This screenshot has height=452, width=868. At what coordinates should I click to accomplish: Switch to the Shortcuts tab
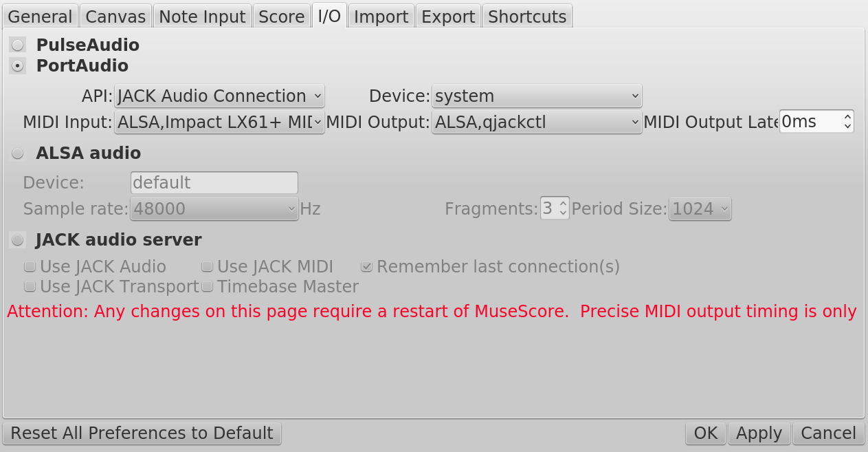[526, 15]
